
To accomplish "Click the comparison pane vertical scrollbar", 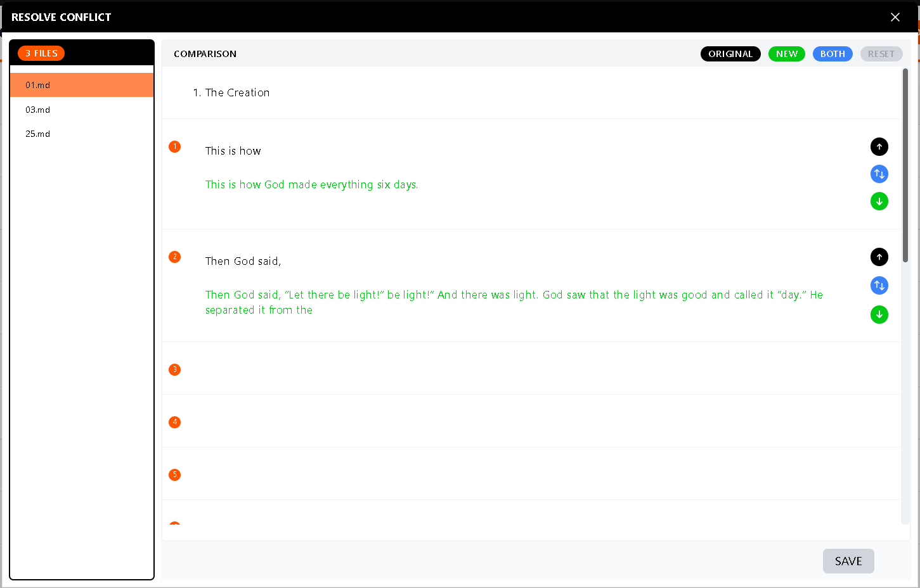I will point(905,165).
